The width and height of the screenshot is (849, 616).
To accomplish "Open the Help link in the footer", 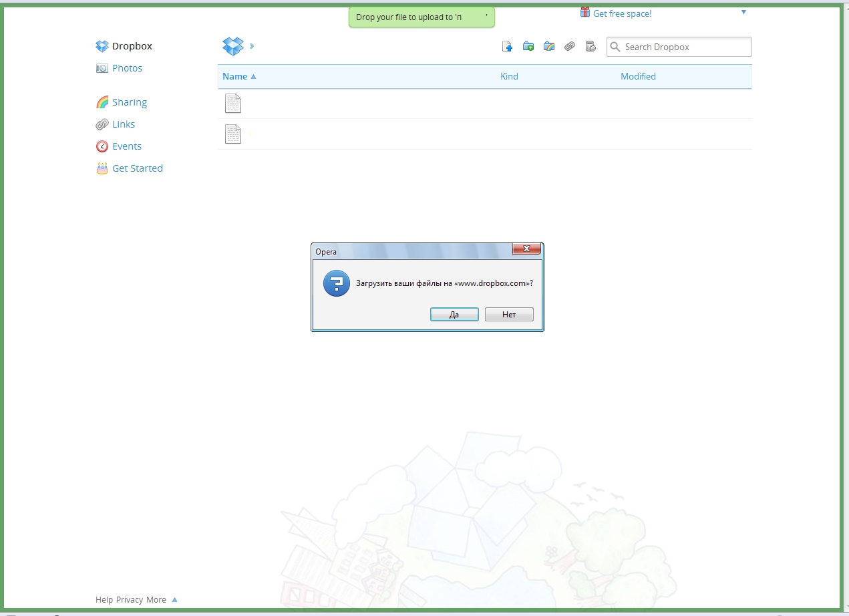I will coord(104,600).
